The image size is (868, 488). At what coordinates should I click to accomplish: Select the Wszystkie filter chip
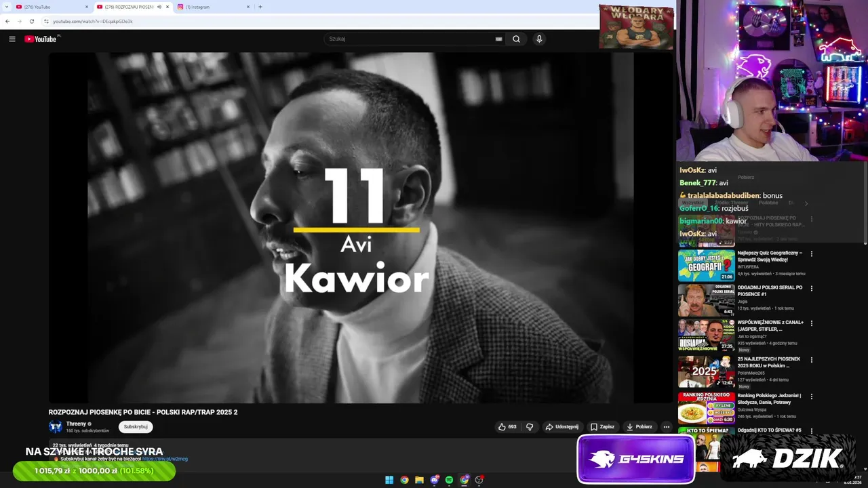pyautogui.click(x=693, y=203)
